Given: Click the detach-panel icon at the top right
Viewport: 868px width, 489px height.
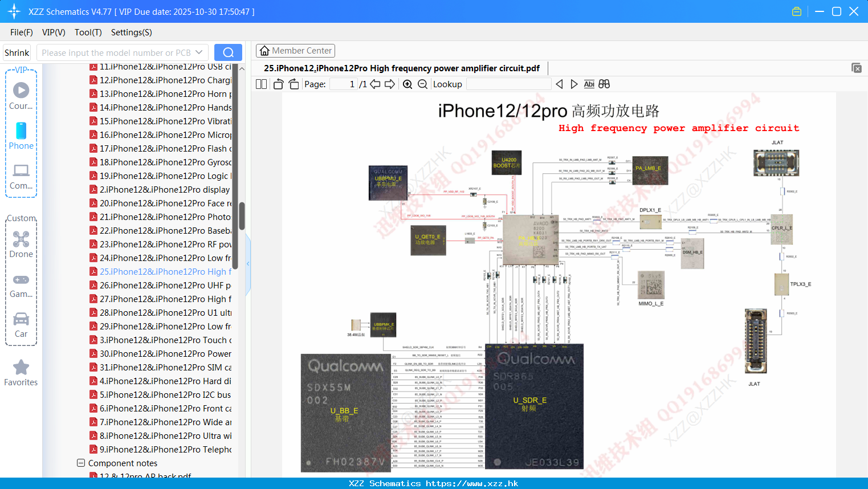Looking at the screenshot, I should click(x=857, y=68).
